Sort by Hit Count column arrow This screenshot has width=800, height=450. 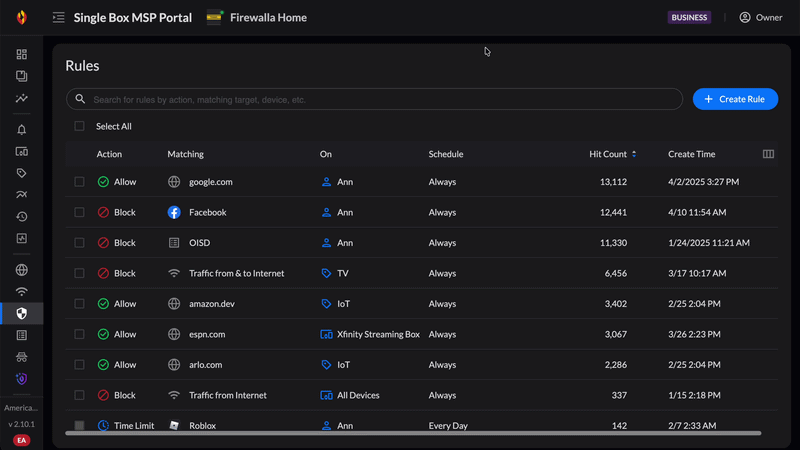[634, 154]
